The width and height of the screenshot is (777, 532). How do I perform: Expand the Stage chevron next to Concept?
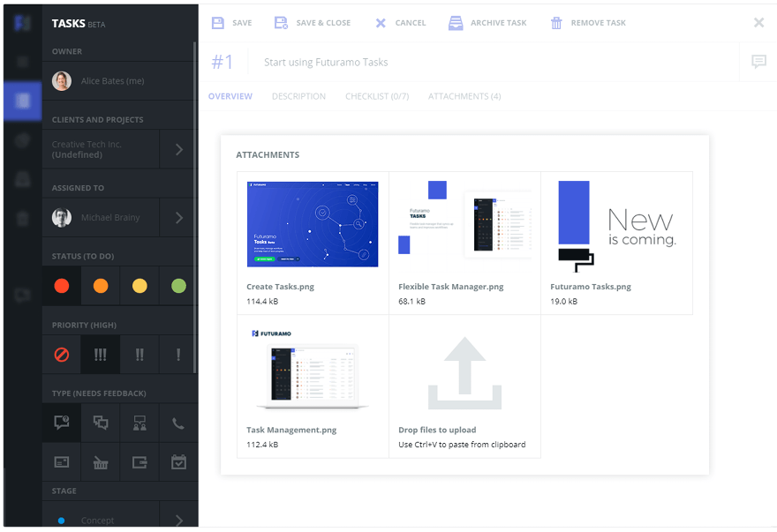click(179, 521)
